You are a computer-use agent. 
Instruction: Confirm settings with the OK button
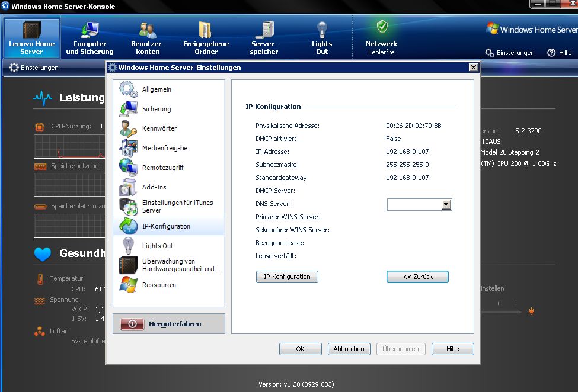coord(301,349)
